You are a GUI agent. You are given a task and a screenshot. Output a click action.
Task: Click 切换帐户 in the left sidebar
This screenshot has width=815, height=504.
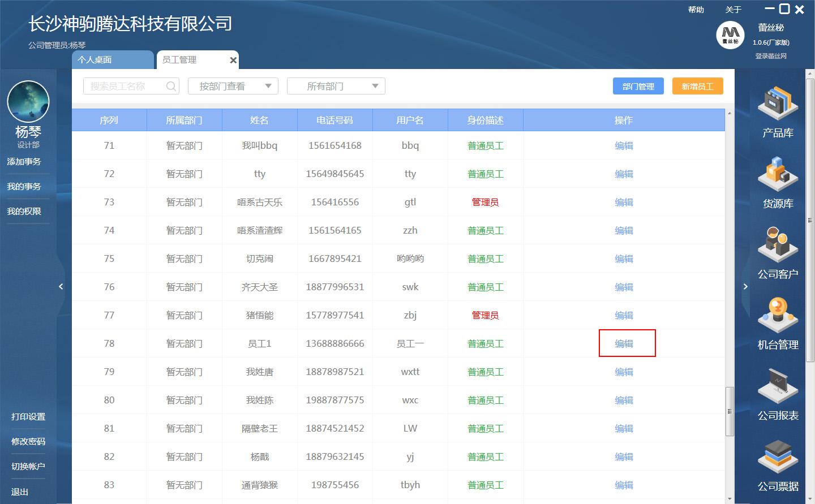point(28,467)
